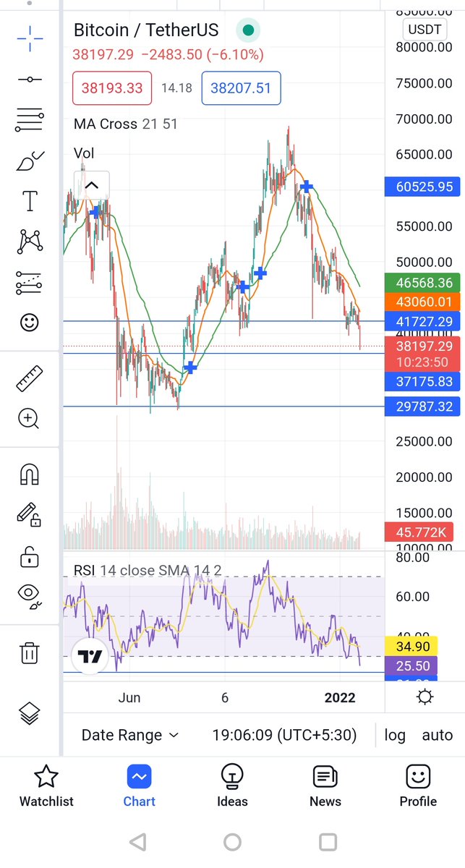Screen dimensions: 465x868
Task: Click the orange 43060.01 MA label
Action: point(425,302)
